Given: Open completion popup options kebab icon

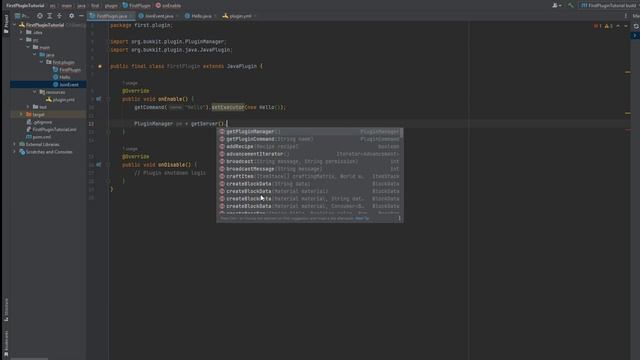Looking at the screenshot, I should [x=399, y=218].
